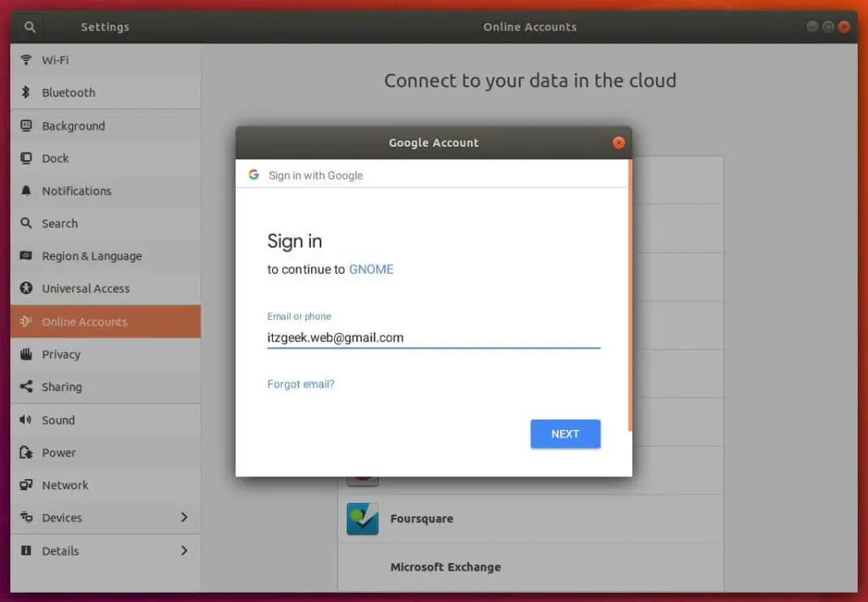Viewport: 868px width, 602px height.
Task: Click the Sign in with Google header text
Action: click(x=315, y=175)
